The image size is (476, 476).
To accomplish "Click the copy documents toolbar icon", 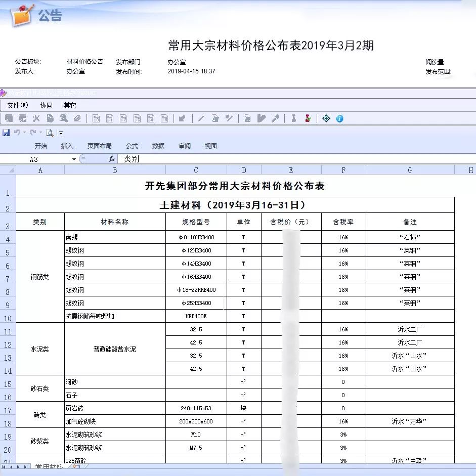I will pyautogui.click(x=50, y=118).
